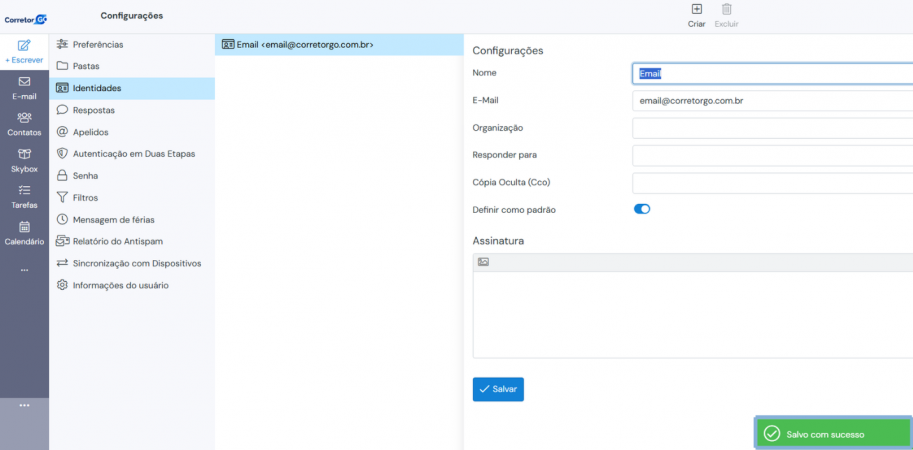Image resolution: width=913 pixels, height=450 pixels.
Task: Open Calendário from the sidebar
Action: [x=24, y=233]
